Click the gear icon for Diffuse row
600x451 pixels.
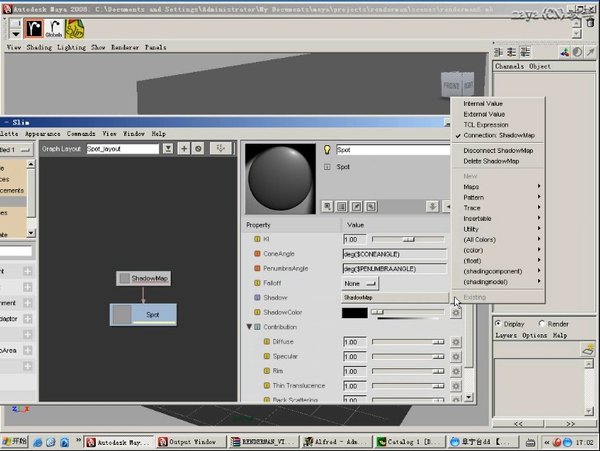(x=455, y=342)
